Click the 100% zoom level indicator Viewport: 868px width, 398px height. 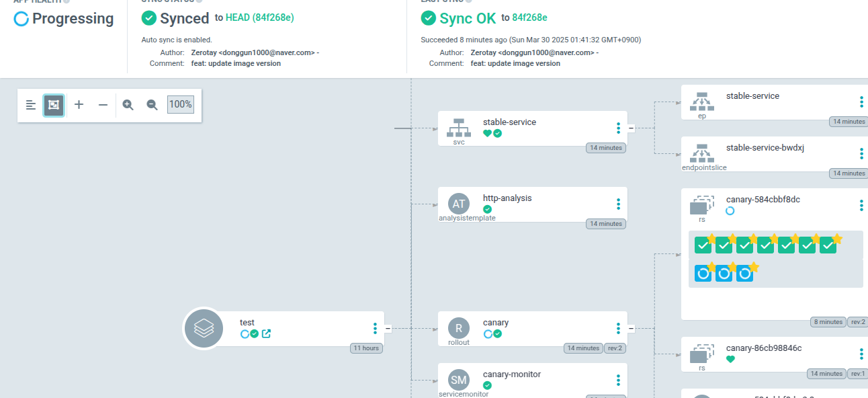pyautogui.click(x=180, y=104)
